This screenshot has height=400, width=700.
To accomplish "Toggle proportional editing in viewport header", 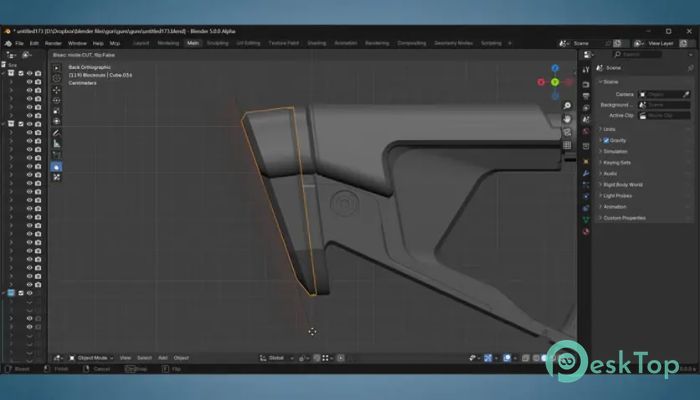I will click(341, 358).
